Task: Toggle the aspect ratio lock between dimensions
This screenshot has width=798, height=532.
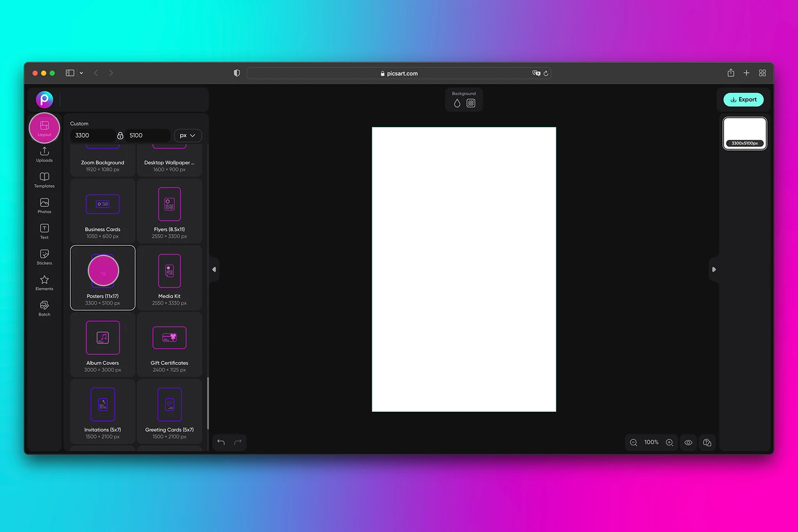Action: pyautogui.click(x=120, y=135)
